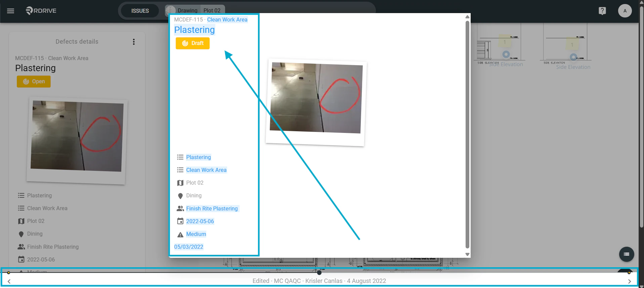Click Clean Work Area in popup details list

point(206,170)
